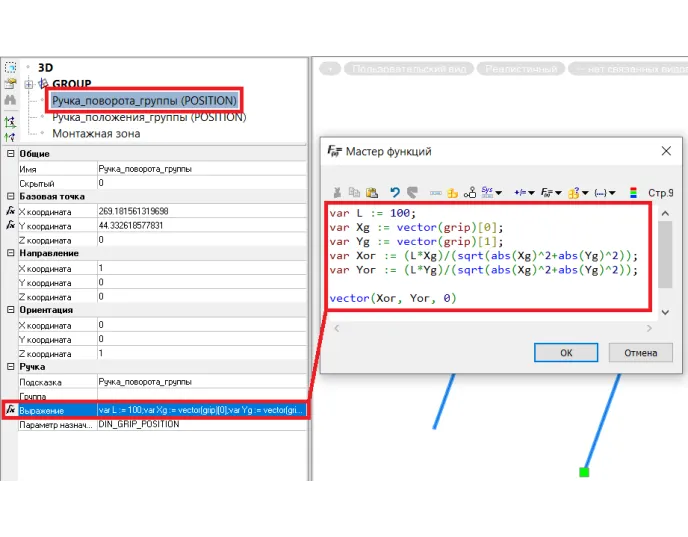Click the Подсказка value field
This screenshot has height=537, width=688.
tap(201, 382)
